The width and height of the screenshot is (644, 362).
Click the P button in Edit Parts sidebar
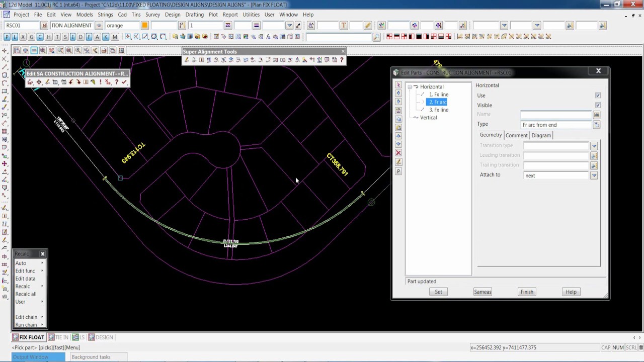pos(398,171)
